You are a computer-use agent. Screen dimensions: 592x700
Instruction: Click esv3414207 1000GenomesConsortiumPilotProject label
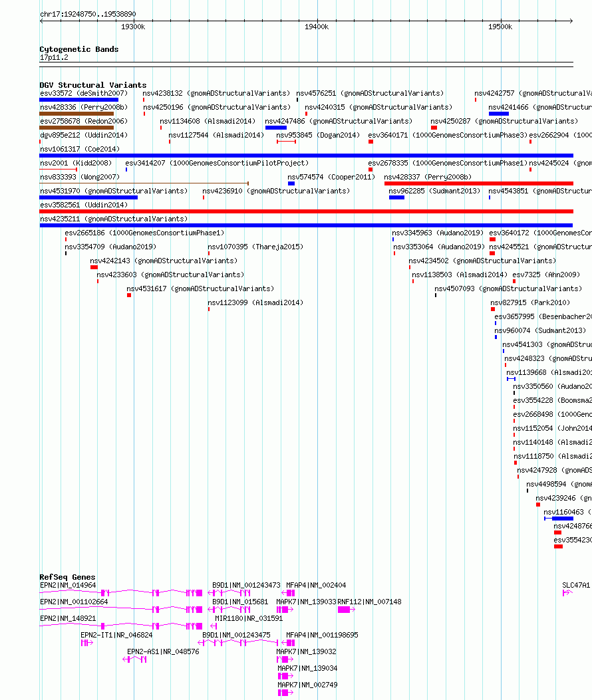point(217,163)
